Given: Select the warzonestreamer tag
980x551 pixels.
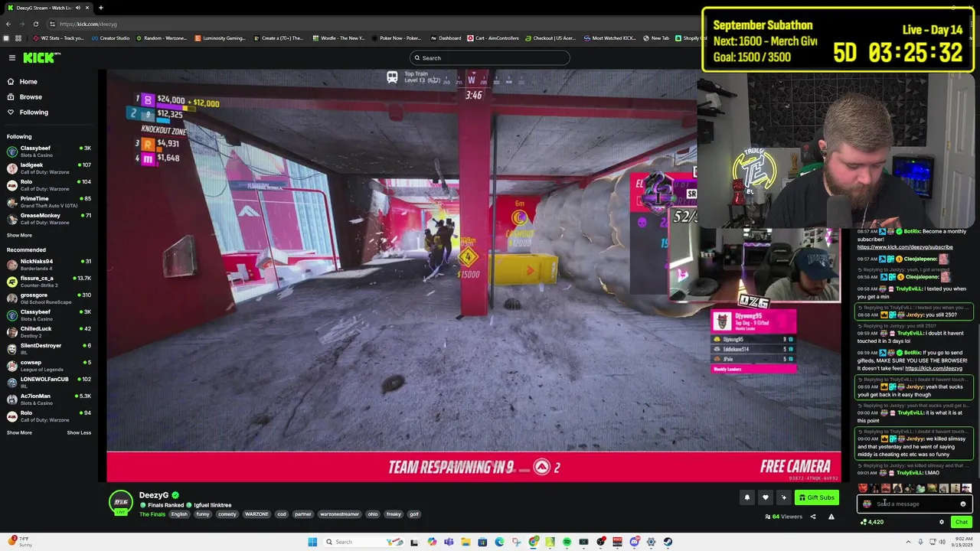Looking at the screenshot, I should [339, 514].
